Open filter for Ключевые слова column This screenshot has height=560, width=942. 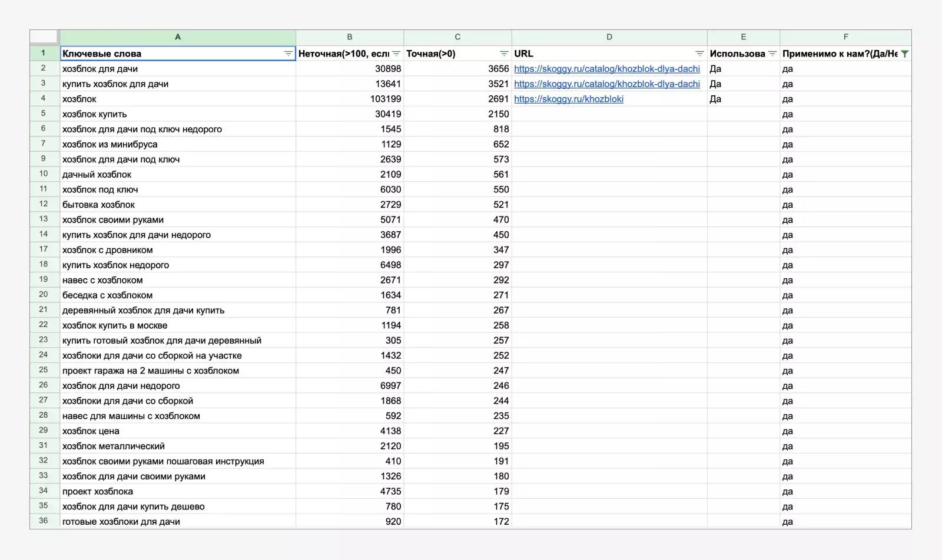[x=288, y=54]
